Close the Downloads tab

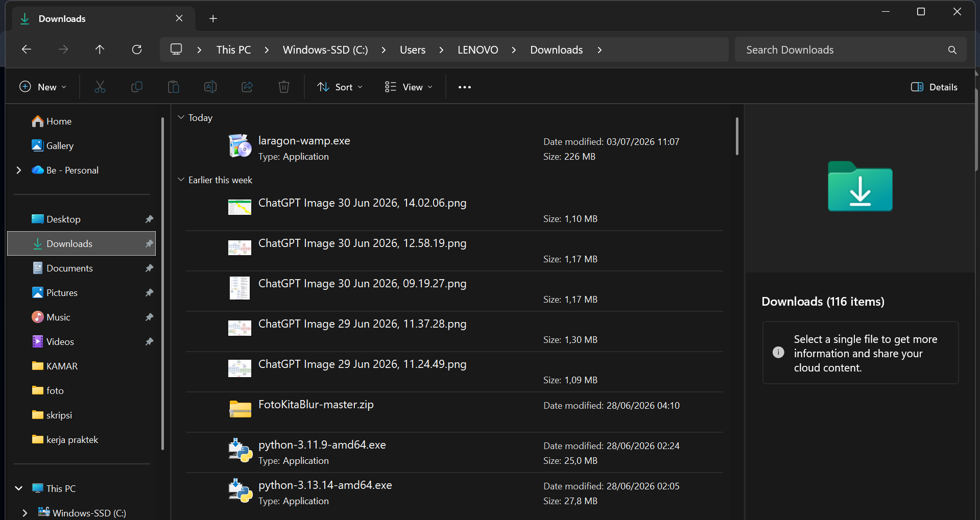(x=179, y=18)
